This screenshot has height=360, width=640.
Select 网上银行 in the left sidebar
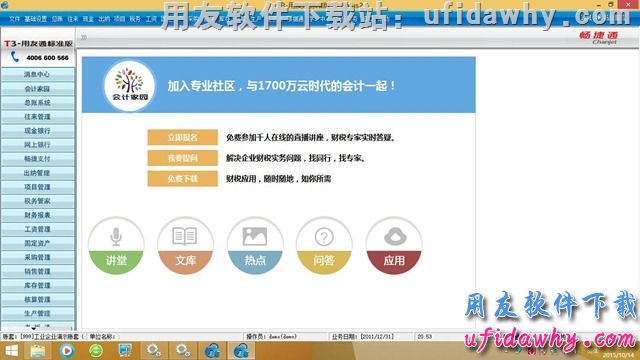[x=38, y=145]
